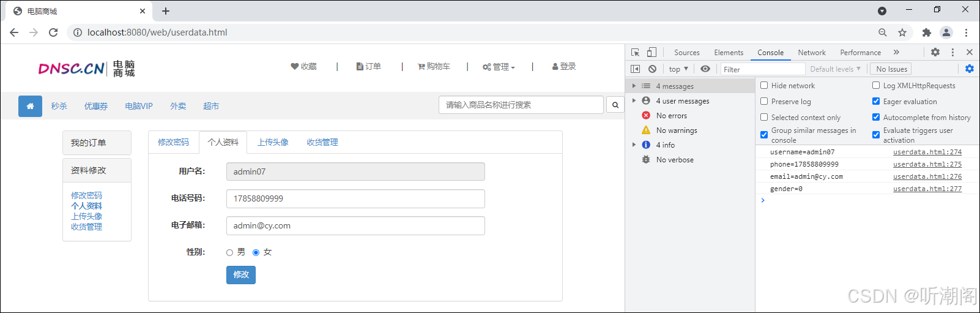Image resolution: width=980 pixels, height=313 pixels.
Task: Activate DevTools inspect element tool
Action: coord(636,52)
